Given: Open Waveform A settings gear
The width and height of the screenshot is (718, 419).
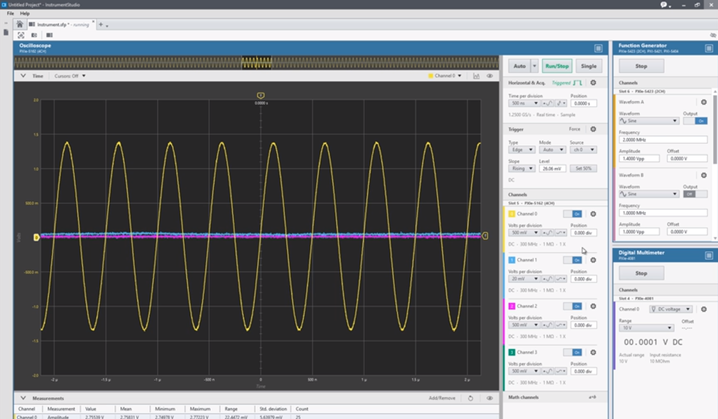Looking at the screenshot, I should (x=704, y=102).
